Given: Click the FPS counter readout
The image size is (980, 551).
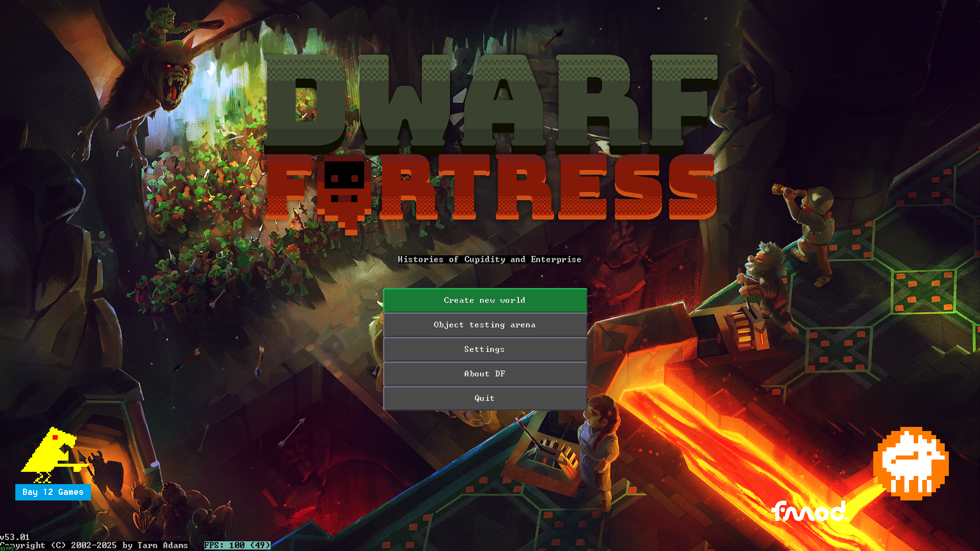Looking at the screenshot, I should (237, 545).
